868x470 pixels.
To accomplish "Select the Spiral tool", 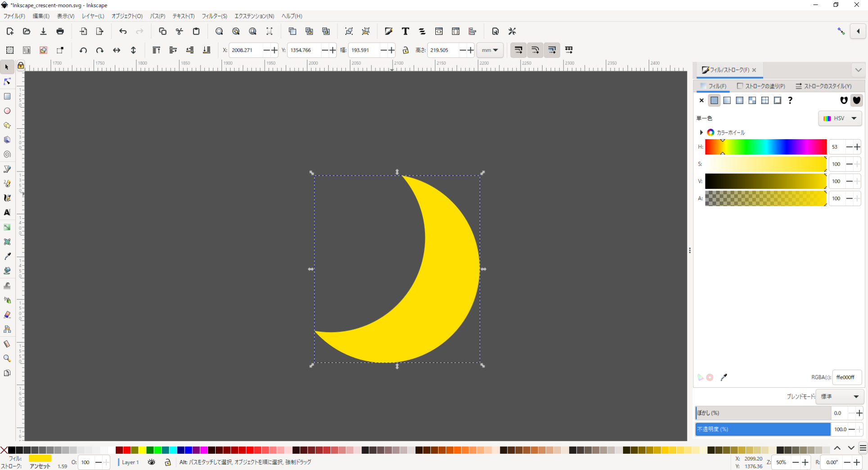I will click(7, 154).
